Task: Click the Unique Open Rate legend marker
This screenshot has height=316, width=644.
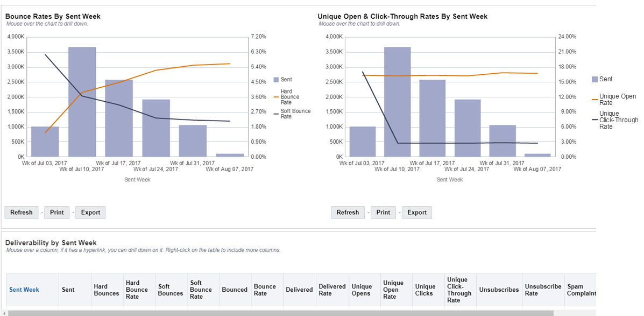Action: [595, 100]
